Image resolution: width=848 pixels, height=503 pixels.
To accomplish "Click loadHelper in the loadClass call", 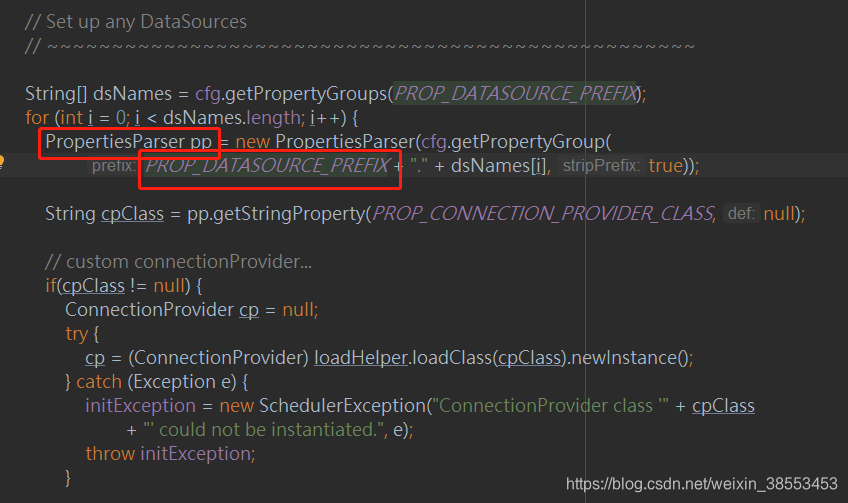I will [x=361, y=358].
